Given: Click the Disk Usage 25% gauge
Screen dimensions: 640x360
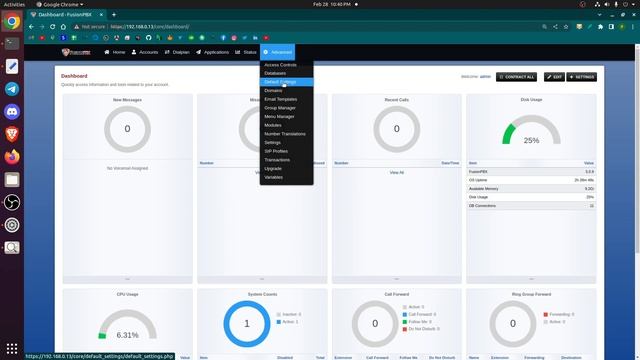Looking at the screenshot, I should click(531, 130).
